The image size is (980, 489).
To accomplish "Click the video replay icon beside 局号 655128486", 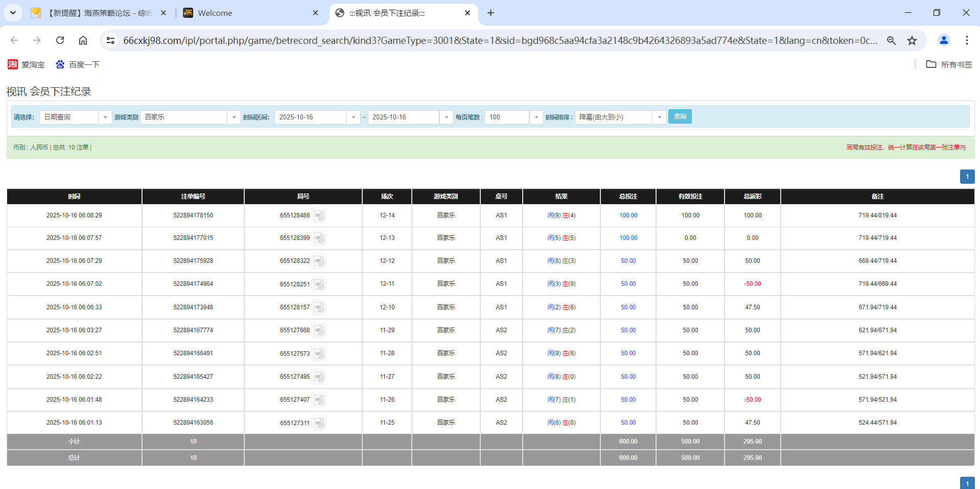I will coord(319,215).
